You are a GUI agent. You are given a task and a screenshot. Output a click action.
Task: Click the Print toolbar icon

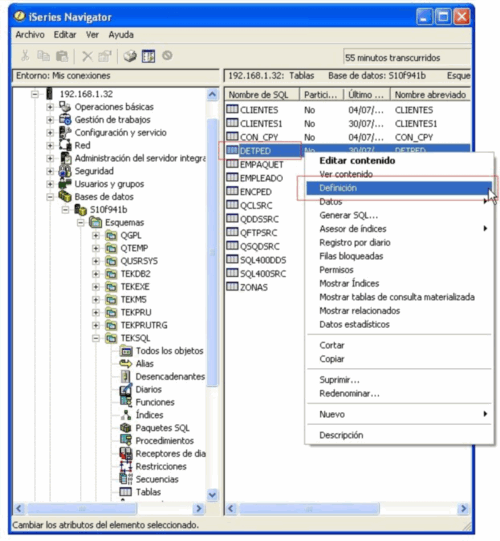click(130, 56)
